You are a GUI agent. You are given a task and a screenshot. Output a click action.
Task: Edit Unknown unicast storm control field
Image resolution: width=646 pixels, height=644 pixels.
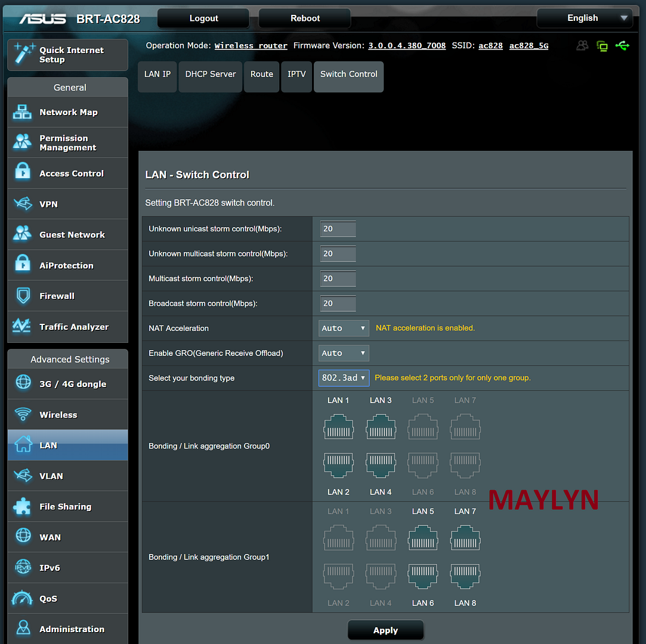tap(338, 229)
